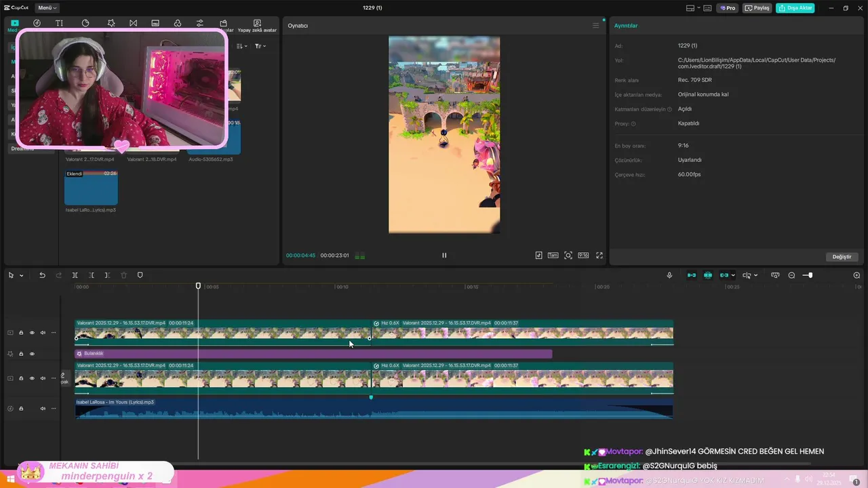Viewport: 868px width, 488px height.
Task: Click the timeline playhead handle
Action: (198, 286)
